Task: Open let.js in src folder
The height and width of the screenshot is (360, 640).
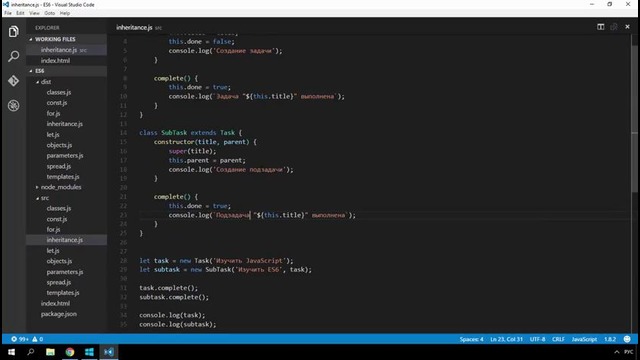Action: [x=67, y=250]
